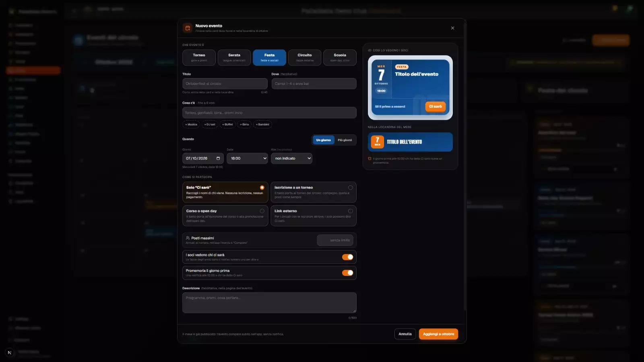Switch to Un giorno duration
Image resolution: width=644 pixels, height=362 pixels.
324,140
